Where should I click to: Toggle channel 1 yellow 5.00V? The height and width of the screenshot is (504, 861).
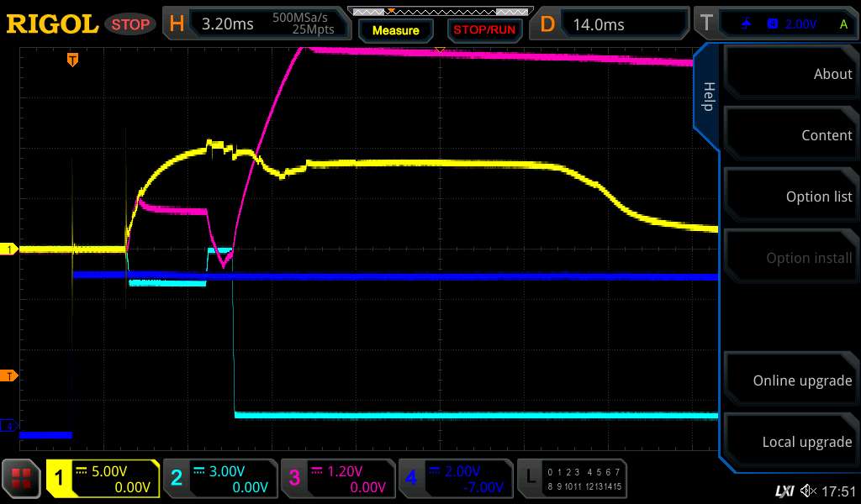point(103,479)
